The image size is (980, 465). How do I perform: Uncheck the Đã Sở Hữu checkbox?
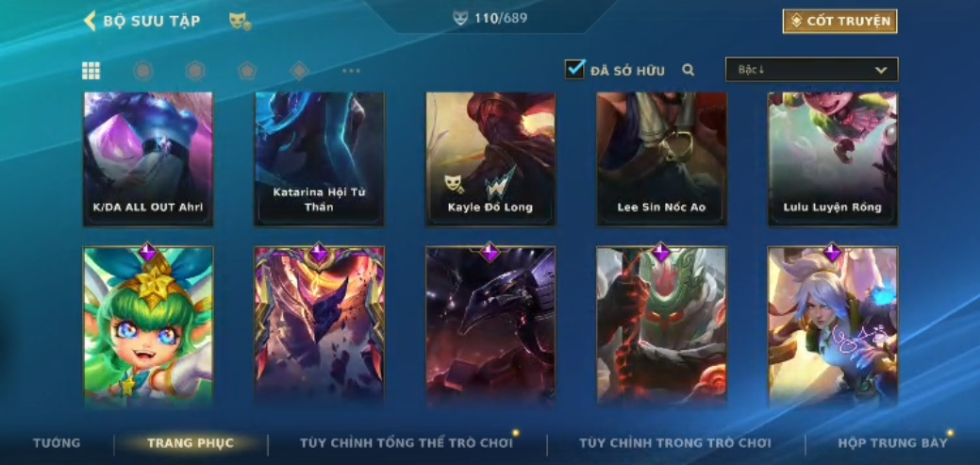(x=574, y=69)
